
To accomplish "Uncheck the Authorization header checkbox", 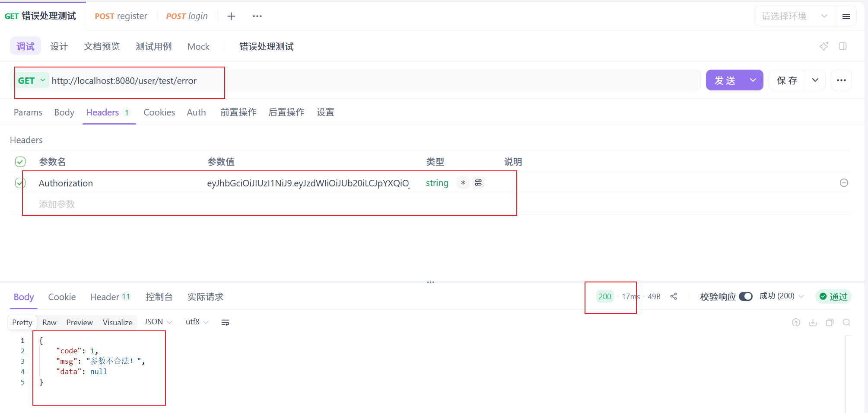I will coord(20,183).
